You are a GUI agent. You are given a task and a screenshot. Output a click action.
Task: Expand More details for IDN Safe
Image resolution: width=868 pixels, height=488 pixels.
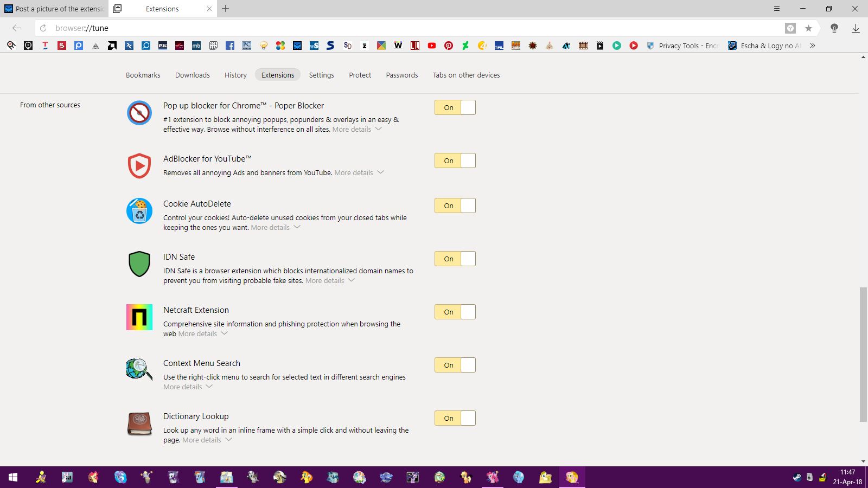pos(330,281)
